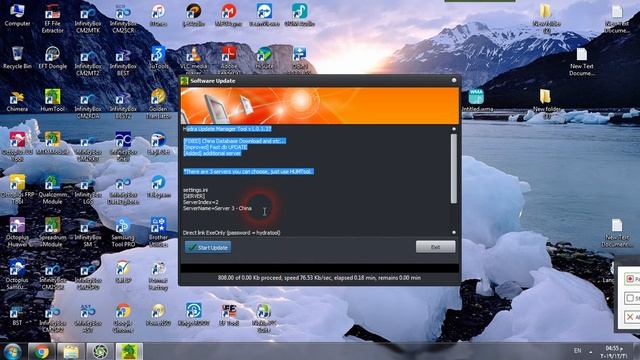Select the InfinityBox CM2SCR shortcut

123,19
